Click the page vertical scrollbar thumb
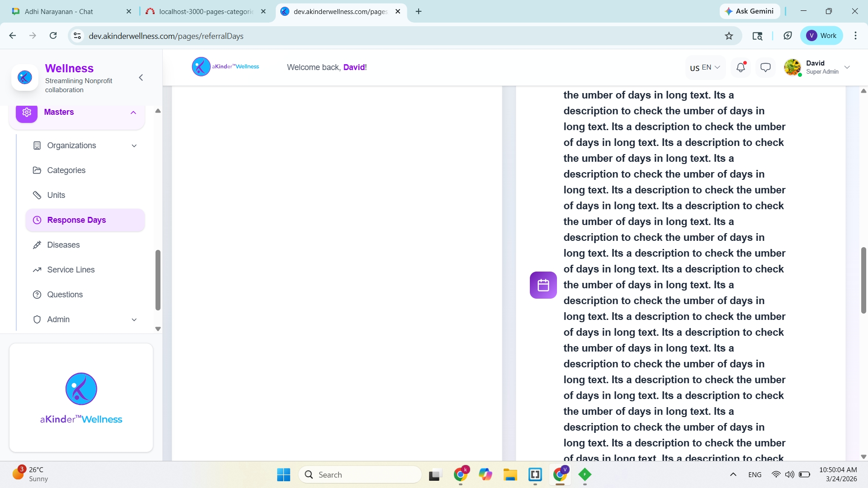Image resolution: width=868 pixels, height=488 pixels. 863,280
